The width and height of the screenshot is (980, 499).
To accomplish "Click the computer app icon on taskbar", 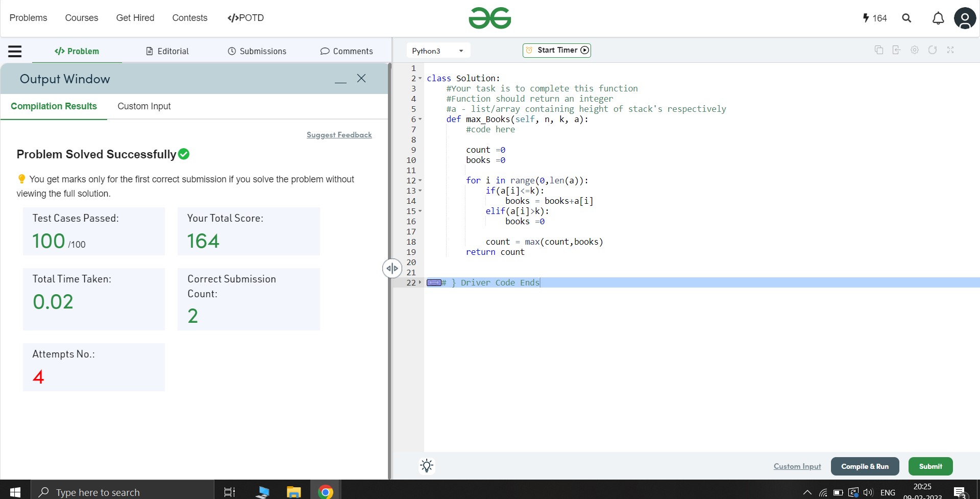I will [262, 492].
